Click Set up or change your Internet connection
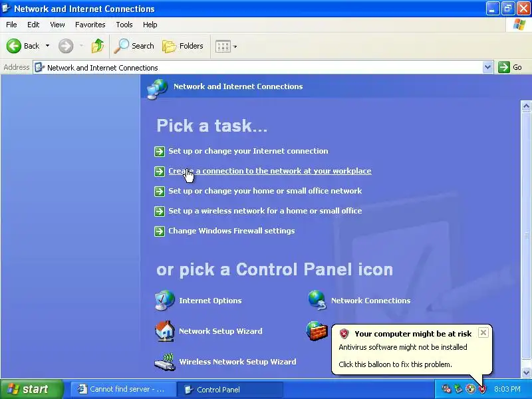The image size is (532, 399). coord(248,151)
